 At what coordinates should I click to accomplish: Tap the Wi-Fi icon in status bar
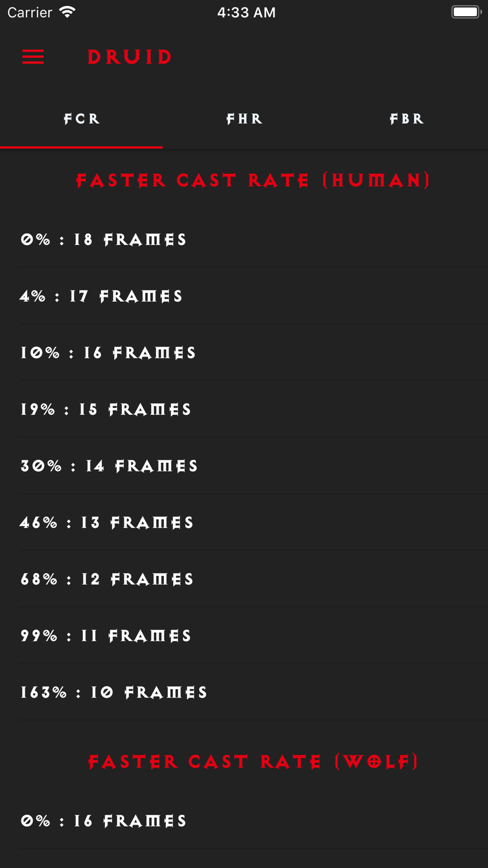[67, 12]
